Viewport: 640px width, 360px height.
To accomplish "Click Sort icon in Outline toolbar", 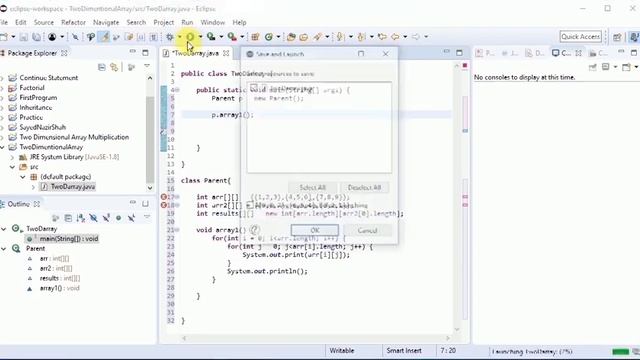I will 80,218.
